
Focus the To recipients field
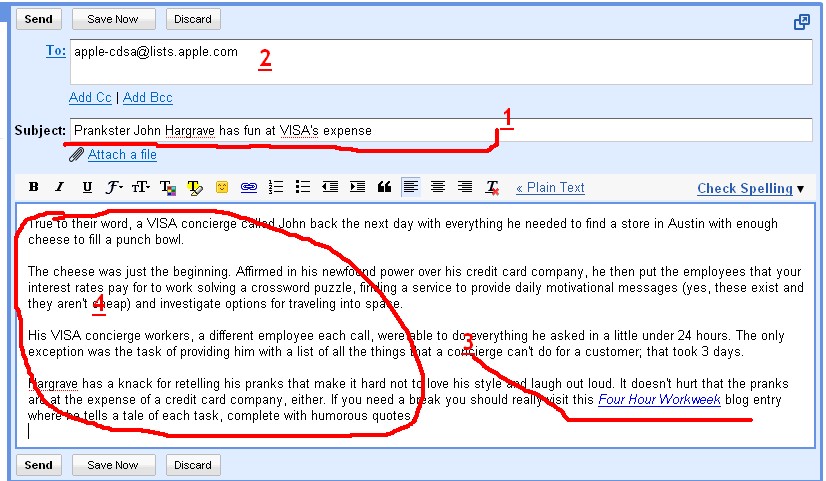point(441,62)
